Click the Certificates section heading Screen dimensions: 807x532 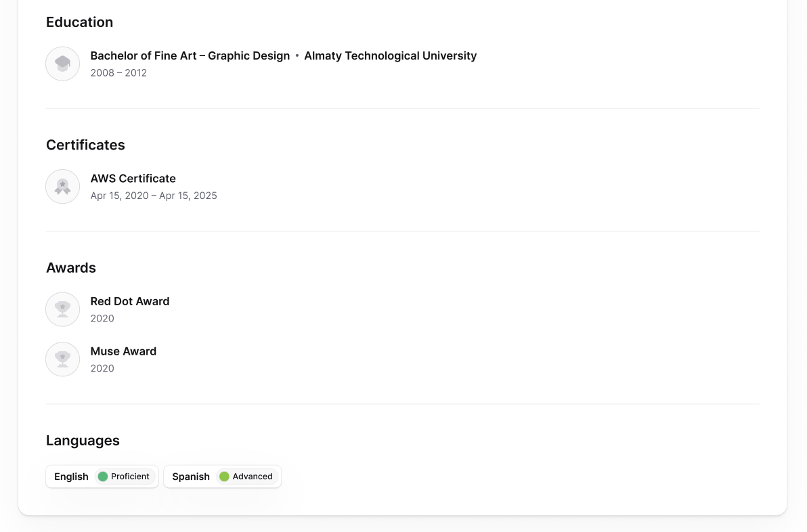coord(85,145)
